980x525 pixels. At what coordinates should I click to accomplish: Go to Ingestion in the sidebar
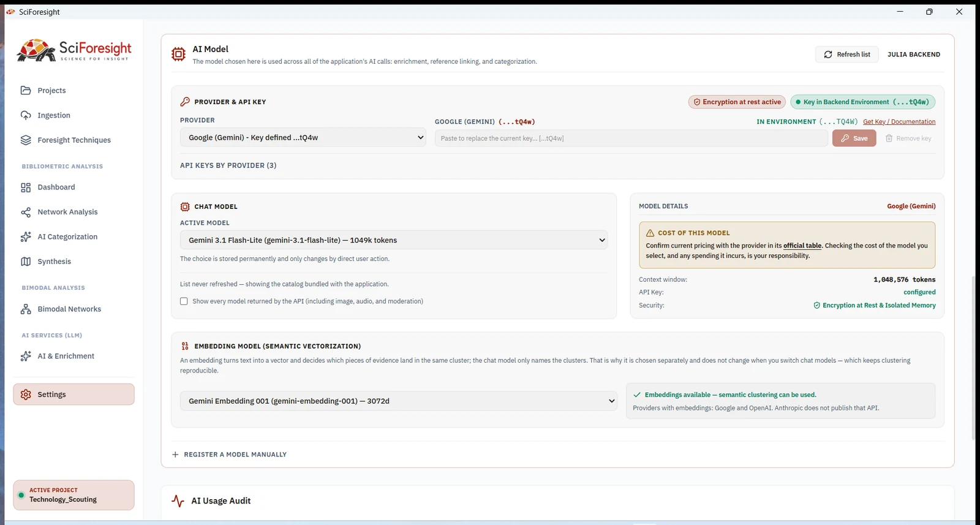[73, 115]
